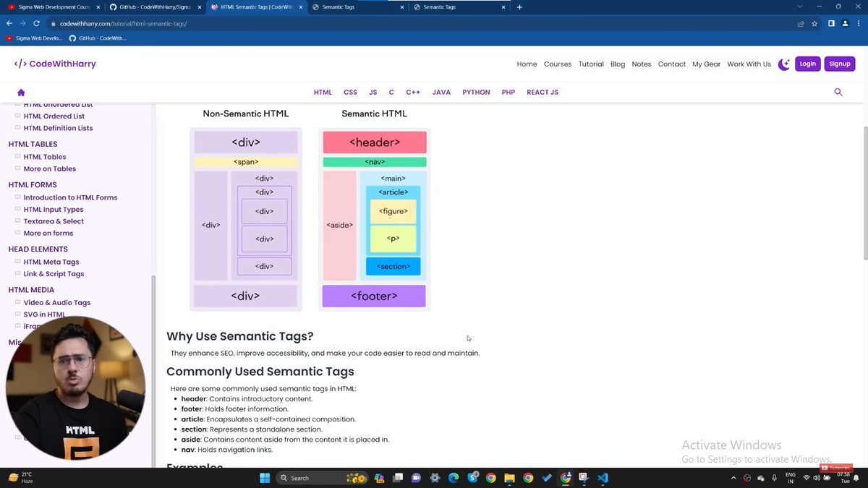Click the Signup button
The height and width of the screenshot is (488, 868).
(x=840, y=64)
